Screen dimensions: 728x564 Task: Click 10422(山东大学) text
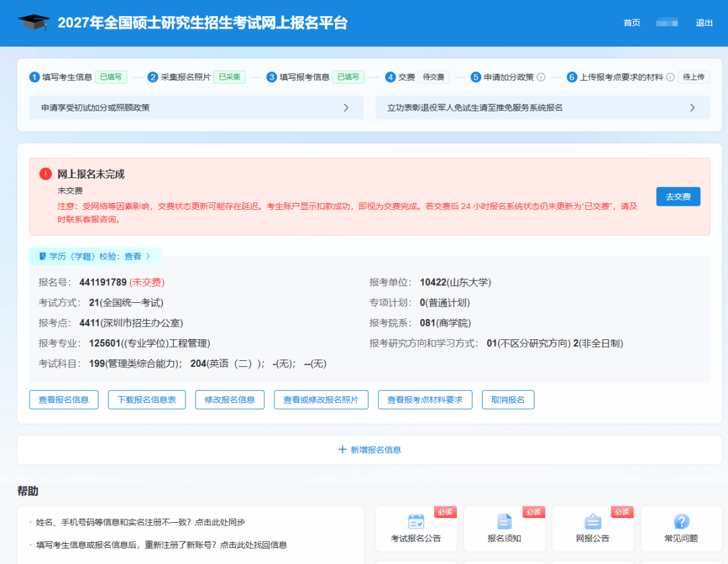pyautogui.click(x=456, y=283)
